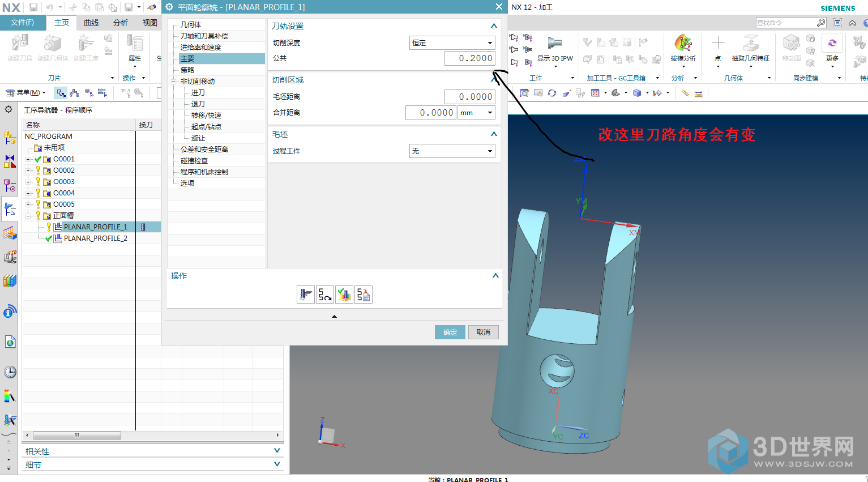
Task: Click the Undo icon
Action: (x=50, y=7)
